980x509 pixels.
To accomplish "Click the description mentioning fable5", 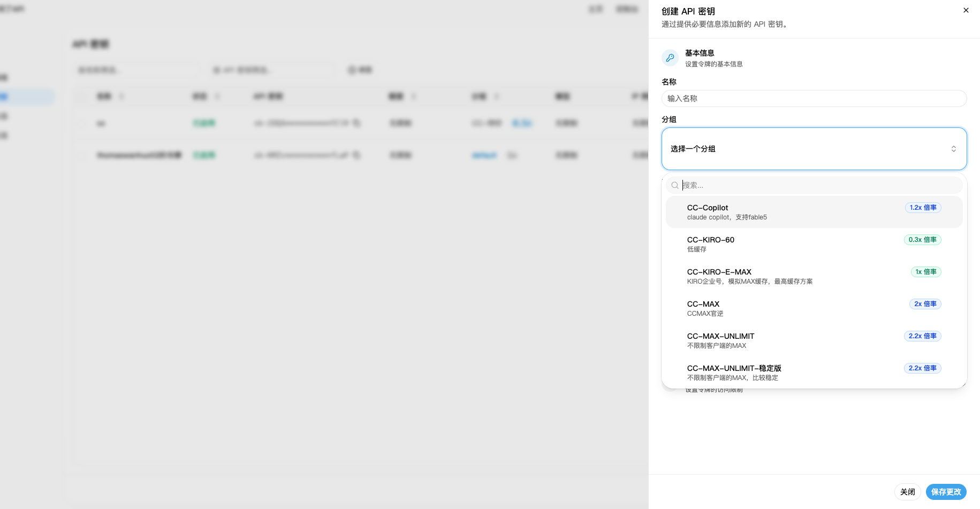I will [x=727, y=217].
